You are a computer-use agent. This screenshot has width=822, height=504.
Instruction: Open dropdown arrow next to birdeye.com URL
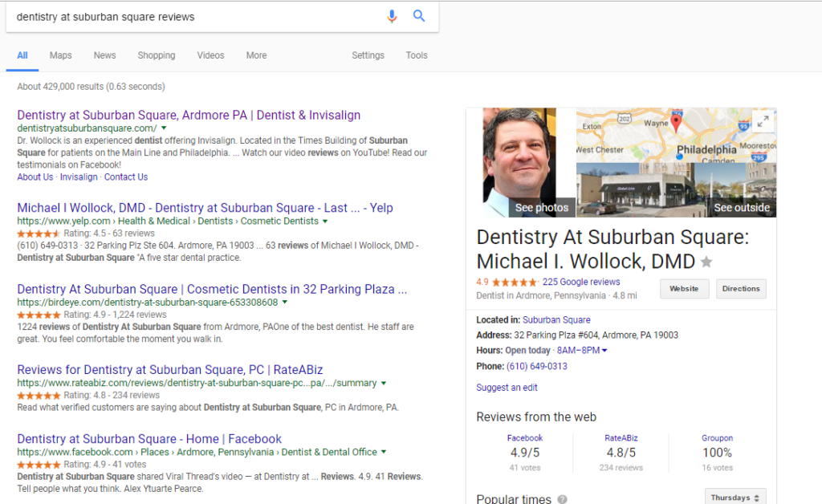[285, 302]
